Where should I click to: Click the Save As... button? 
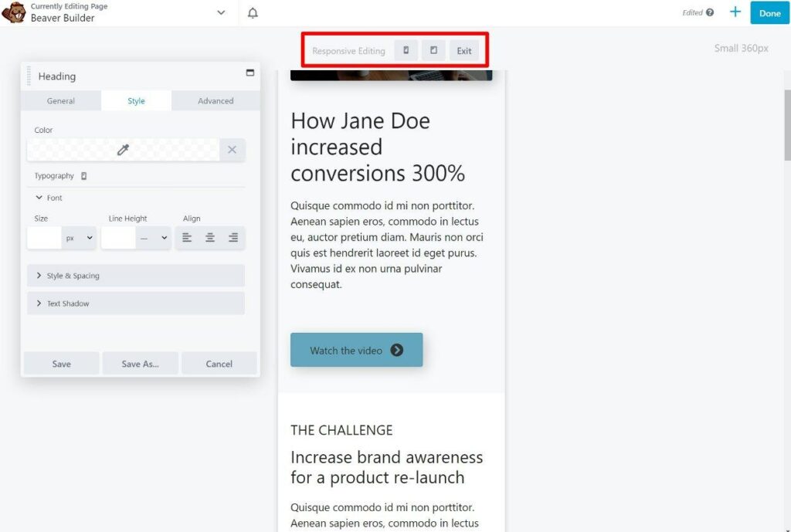(x=141, y=364)
